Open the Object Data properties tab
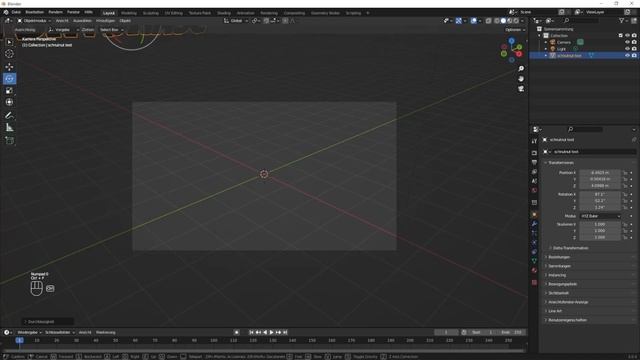Screen dimensions: 640x360 tap(534, 260)
